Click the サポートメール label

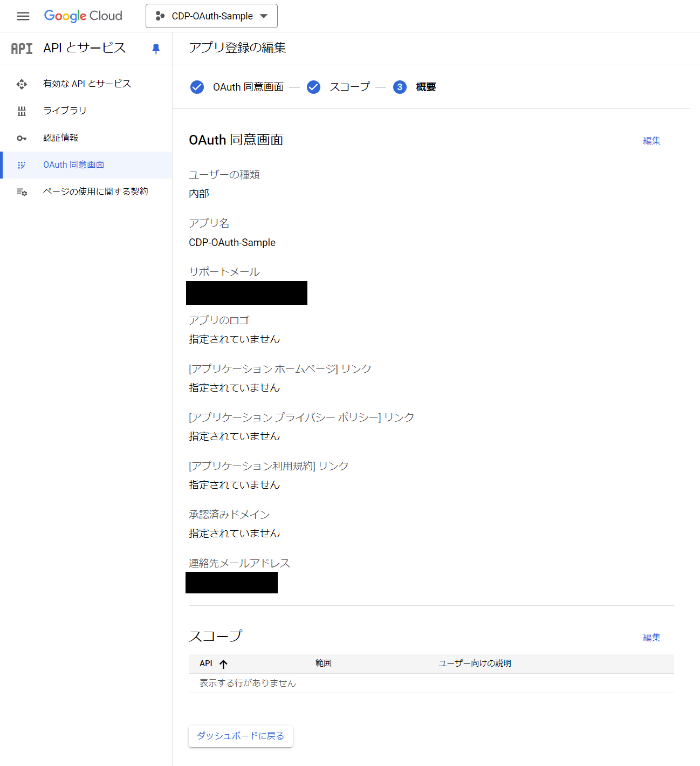(224, 272)
